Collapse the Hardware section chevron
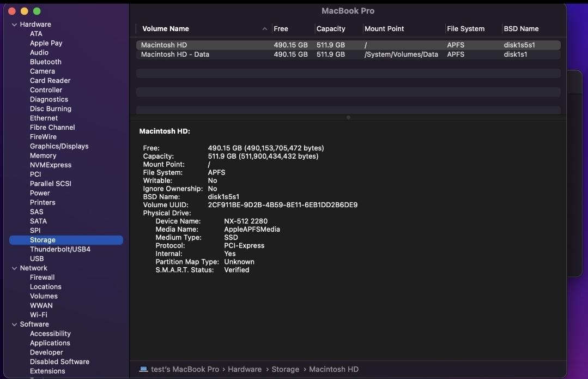Screen dimensions: 588x379 pos(14,25)
